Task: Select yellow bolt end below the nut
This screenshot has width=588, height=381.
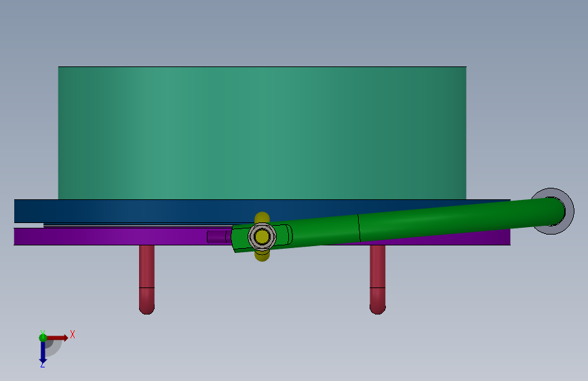Action: (x=262, y=256)
